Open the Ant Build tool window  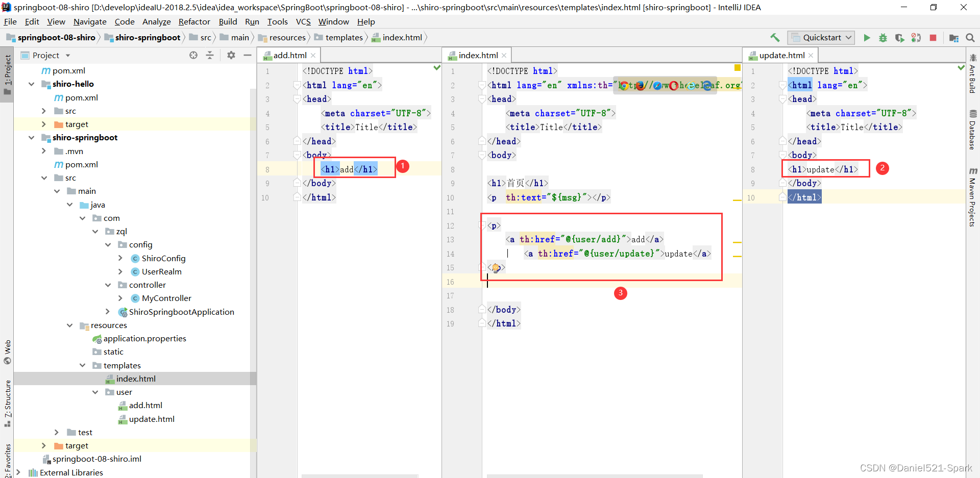click(973, 74)
